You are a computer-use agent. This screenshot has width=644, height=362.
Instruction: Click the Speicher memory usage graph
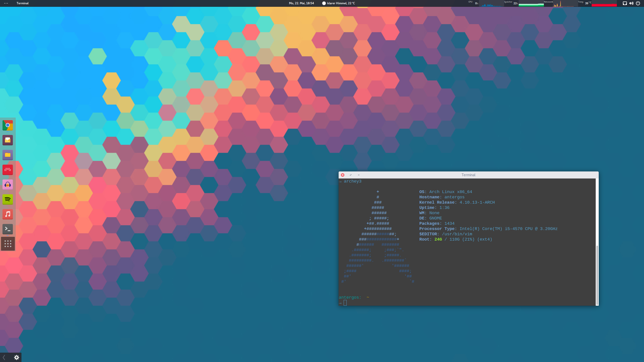click(531, 4)
